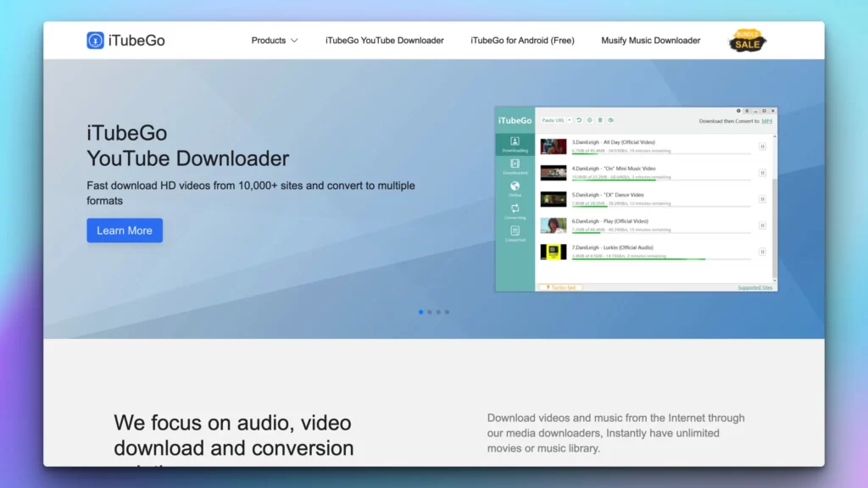Click the All Day video thumbnail
868x488 pixels.
[x=554, y=146]
